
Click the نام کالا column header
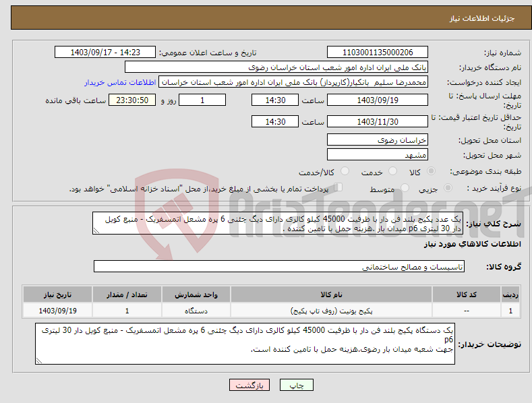click(x=331, y=294)
